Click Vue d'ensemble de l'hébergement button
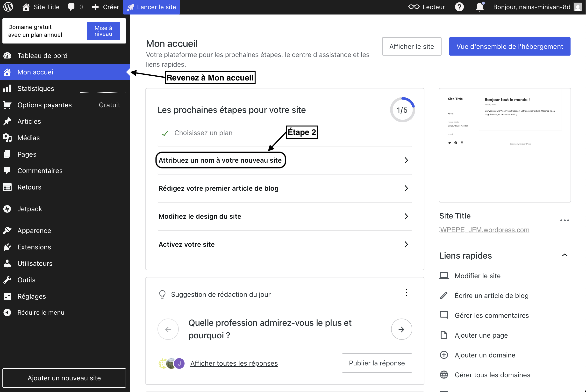Screen dimensions: 586x392 [x=509, y=46]
